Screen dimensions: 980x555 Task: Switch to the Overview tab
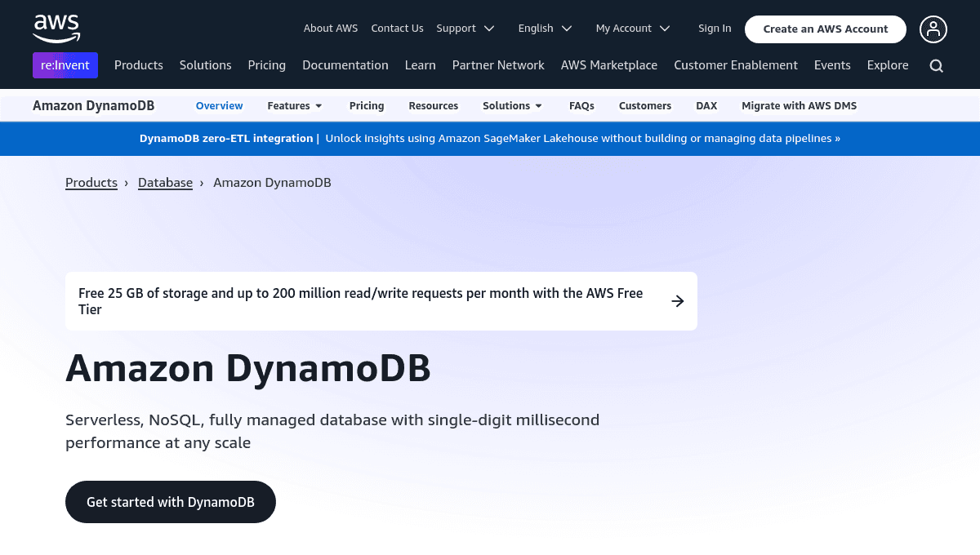(219, 105)
